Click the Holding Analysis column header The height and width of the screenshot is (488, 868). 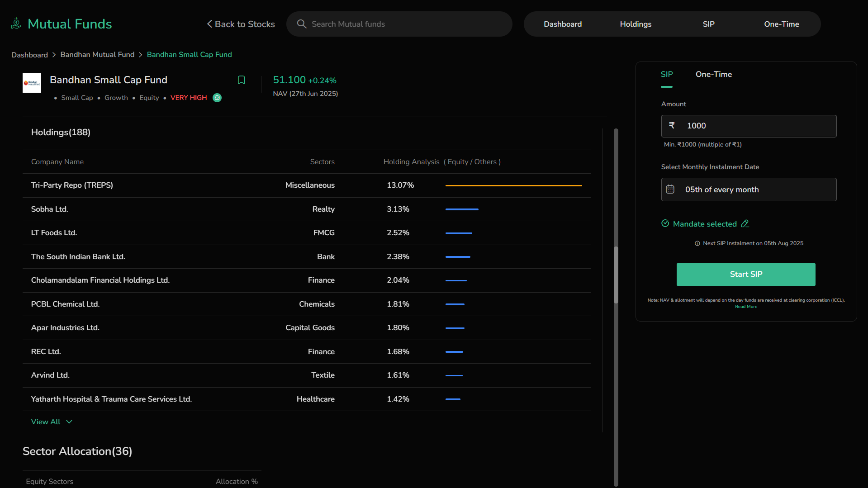(x=442, y=162)
